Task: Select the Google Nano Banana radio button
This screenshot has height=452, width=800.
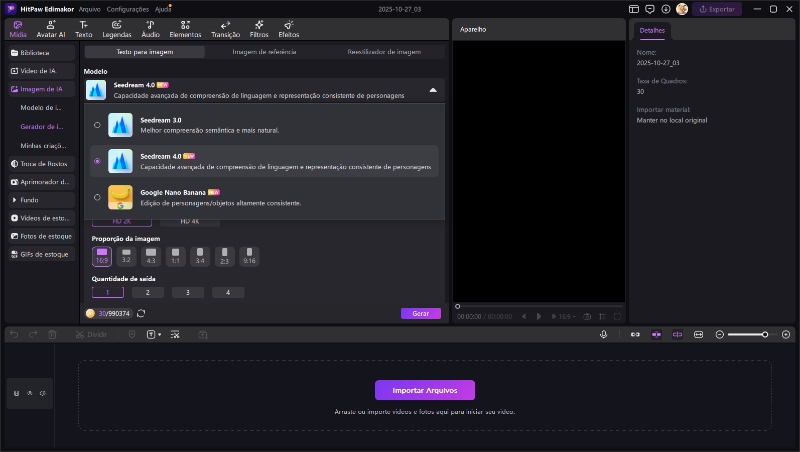Action: pos(97,197)
